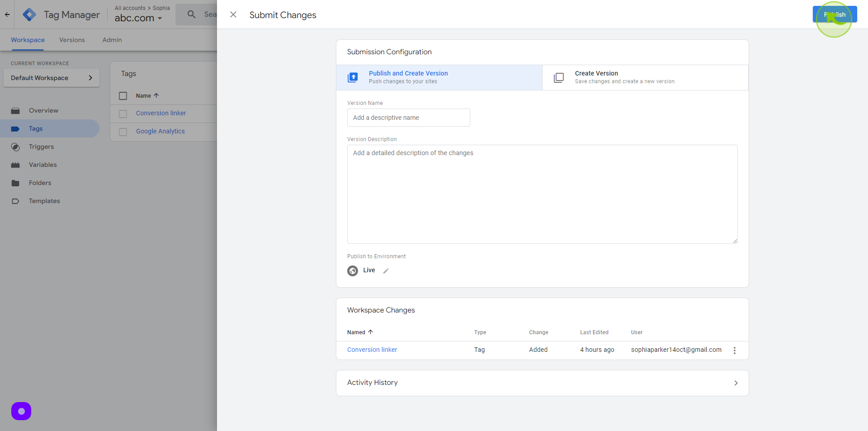Go to Overview in the sidebar

[x=43, y=110]
